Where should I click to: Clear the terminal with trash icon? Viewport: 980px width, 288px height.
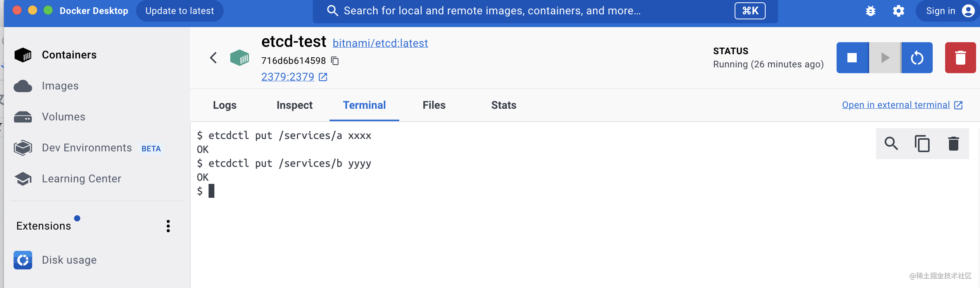[953, 144]
